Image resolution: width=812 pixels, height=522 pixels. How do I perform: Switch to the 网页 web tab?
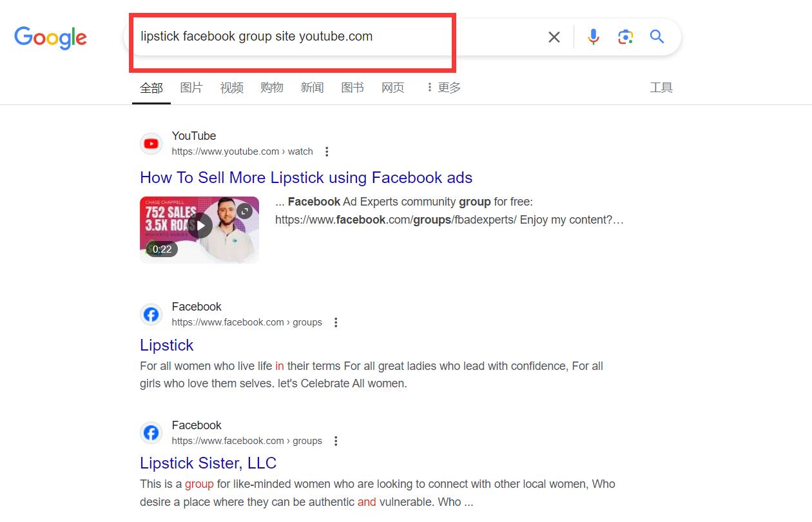coord(393,88)
